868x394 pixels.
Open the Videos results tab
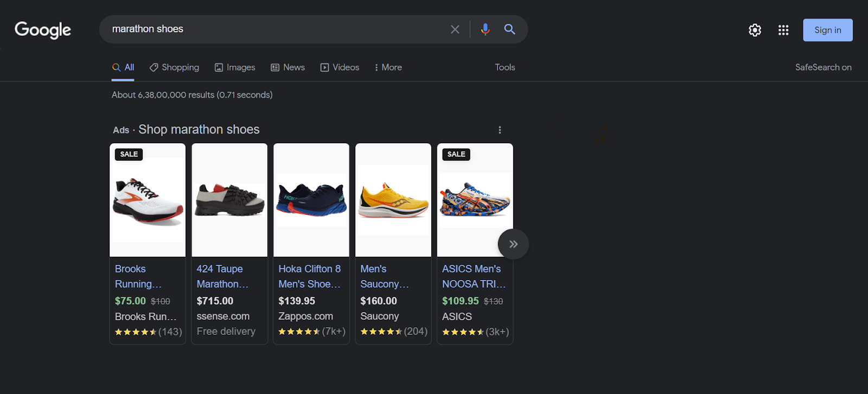pos(340,67)
